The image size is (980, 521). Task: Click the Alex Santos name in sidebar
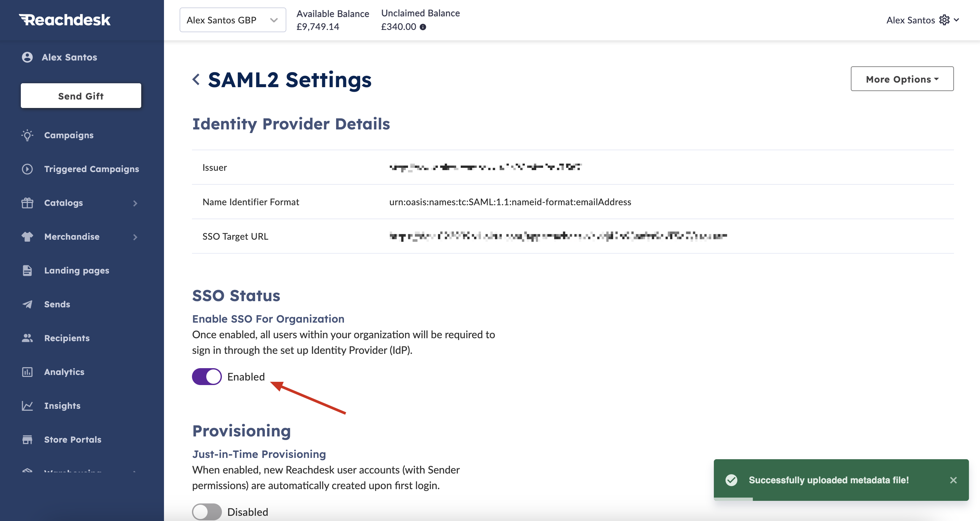69,57
